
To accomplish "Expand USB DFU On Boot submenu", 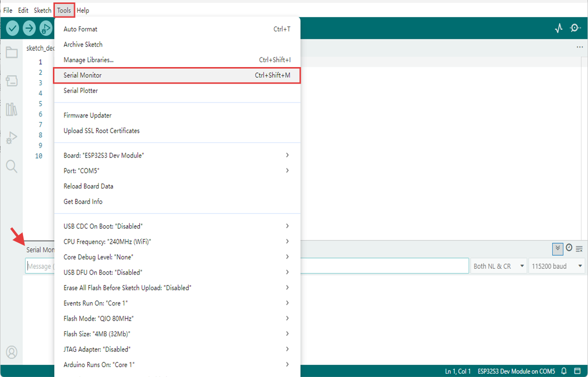I will coord(177,272).
